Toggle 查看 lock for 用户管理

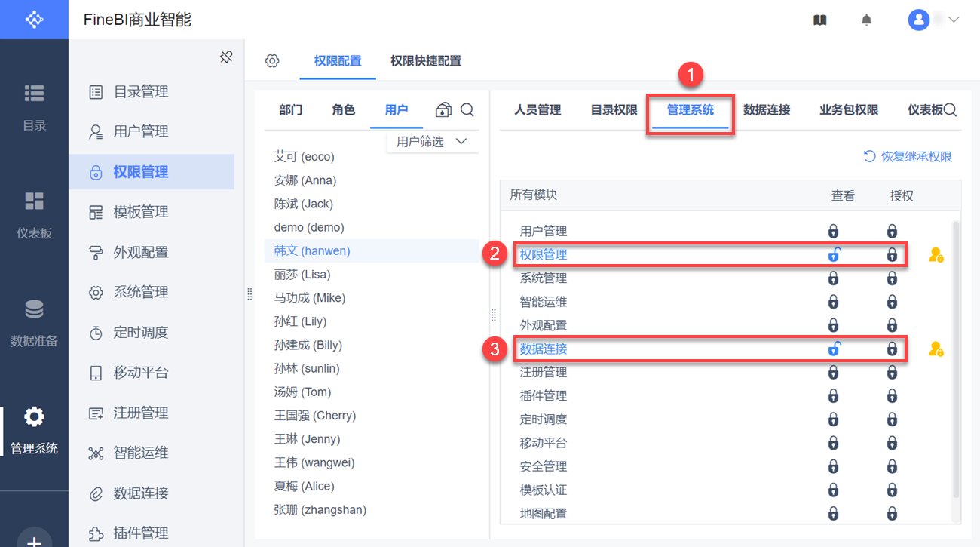(x=833, y=231)
